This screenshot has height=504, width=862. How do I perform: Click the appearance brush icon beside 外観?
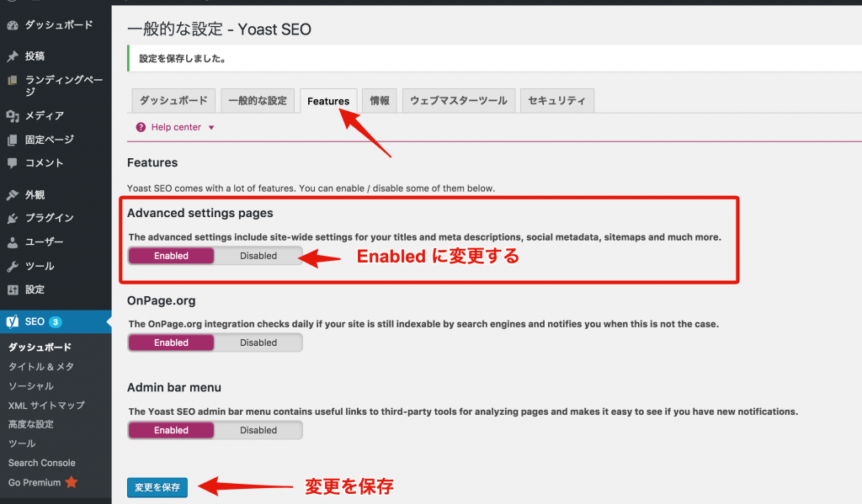[x=12, y=195]
